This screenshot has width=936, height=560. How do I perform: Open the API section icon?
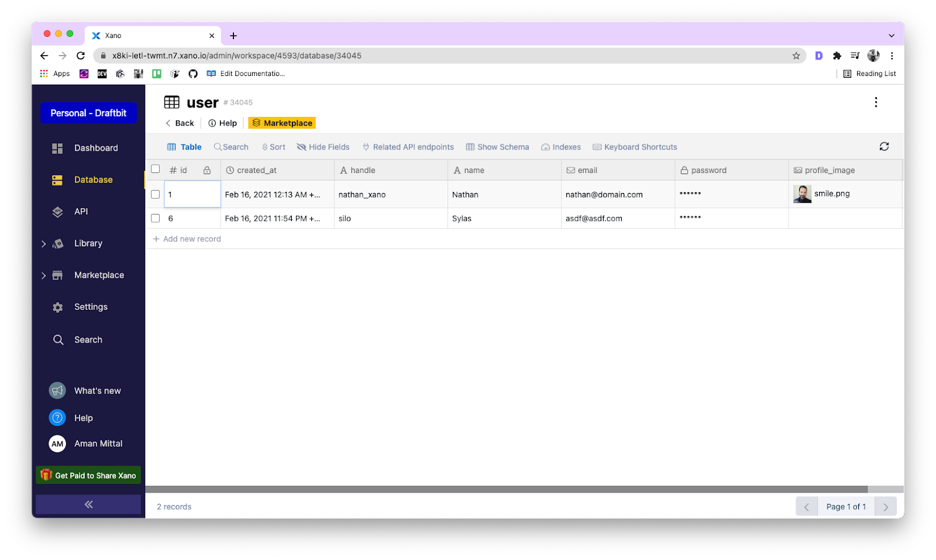click(x=57, y=212)
